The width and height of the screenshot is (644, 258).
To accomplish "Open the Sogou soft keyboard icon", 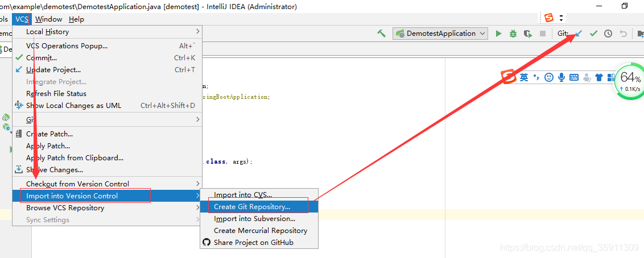I will click(x=574, y=77).
